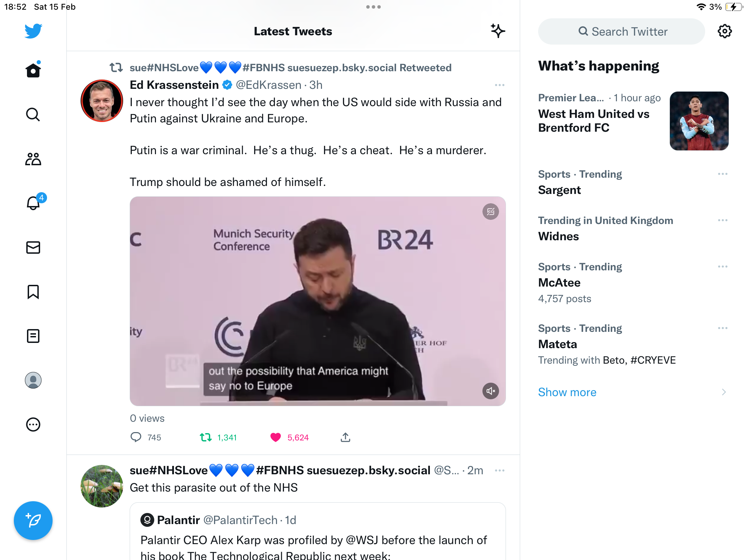
Task: Click the Twitter bird logo
Action: coord(33,31)
